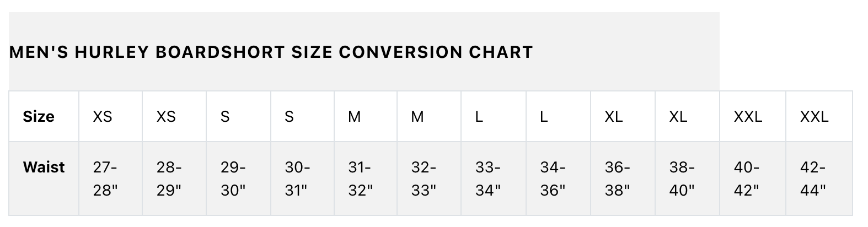Click the 36-38" waist cell
The image size is (868, 227).
(x=623, y=179)
